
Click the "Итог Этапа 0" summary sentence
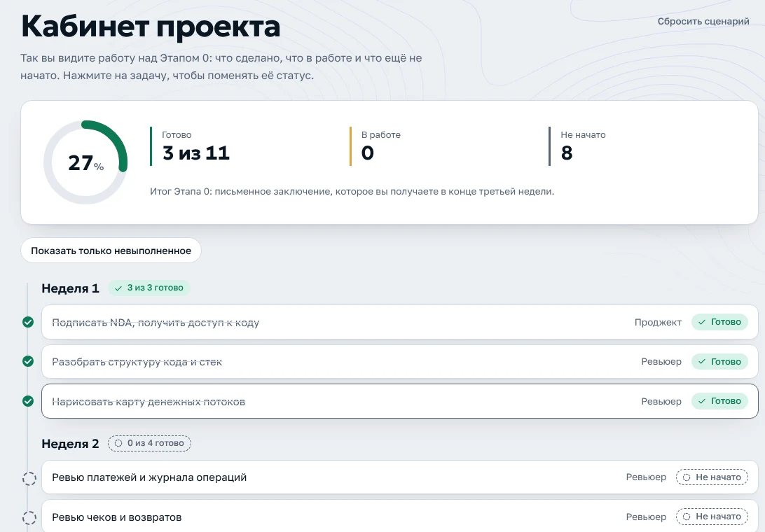pos(352,192)
